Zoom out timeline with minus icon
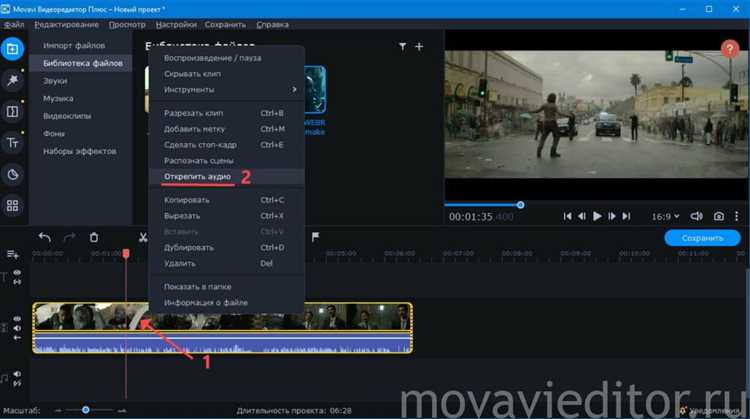Viewport: 750px width, 419px height. click(x=58, y=410)
